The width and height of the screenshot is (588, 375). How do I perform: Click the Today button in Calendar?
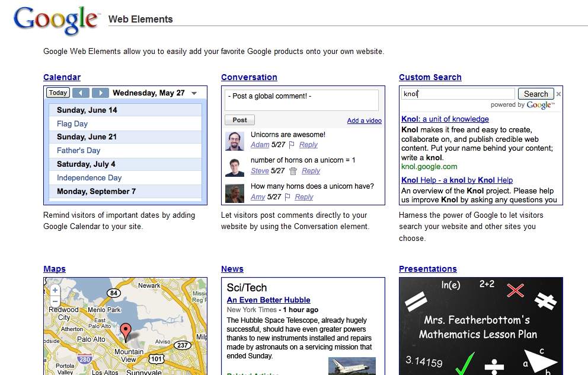click(x=57, y=93)
